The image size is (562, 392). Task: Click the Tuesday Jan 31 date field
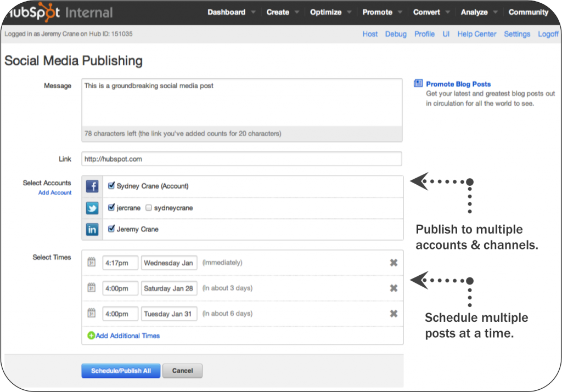point(169,314)
